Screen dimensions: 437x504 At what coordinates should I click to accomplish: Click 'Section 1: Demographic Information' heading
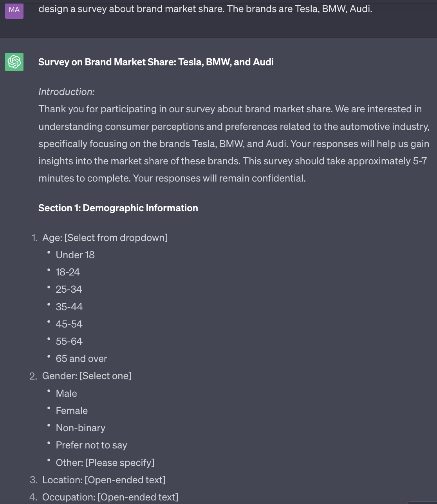tap(118, 208)
